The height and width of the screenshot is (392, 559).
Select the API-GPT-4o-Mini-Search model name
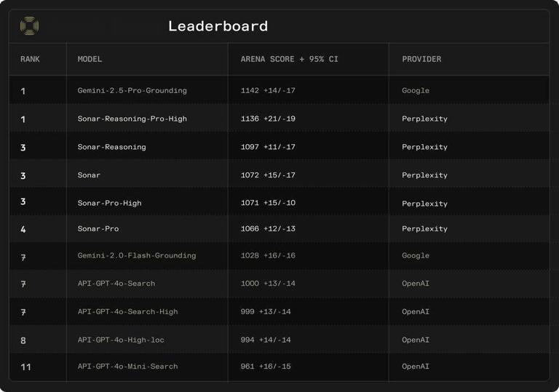(x=127, y=366)
